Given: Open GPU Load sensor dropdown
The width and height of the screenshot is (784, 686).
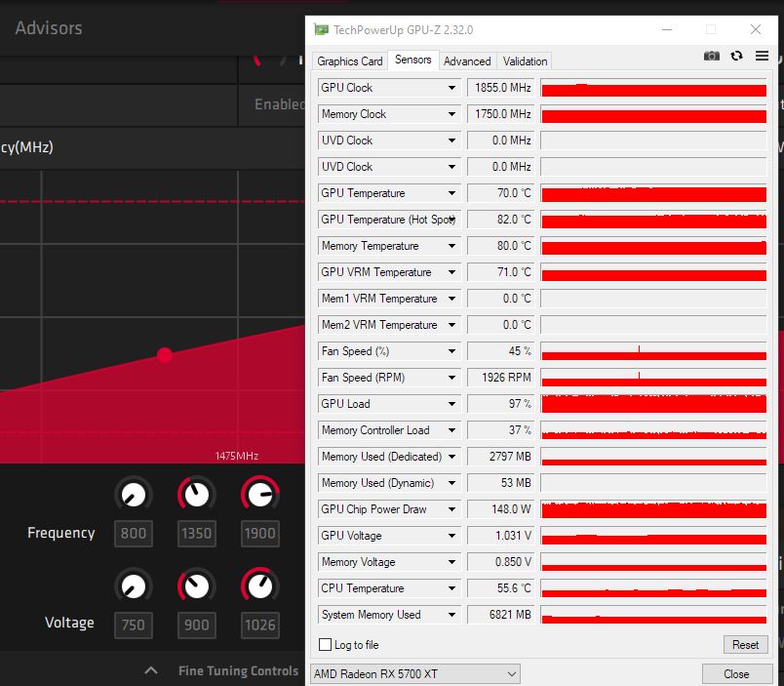Looking at the screenshot, I should (x=451, y=404).
